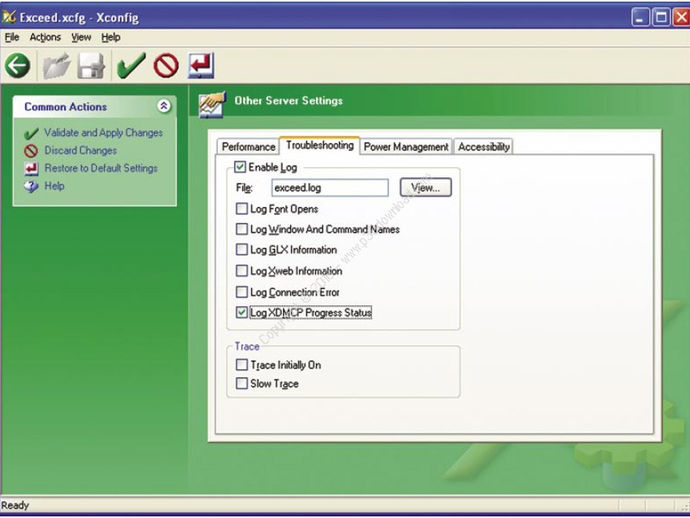Open the Accessibility tab

[x=484, y=147]
